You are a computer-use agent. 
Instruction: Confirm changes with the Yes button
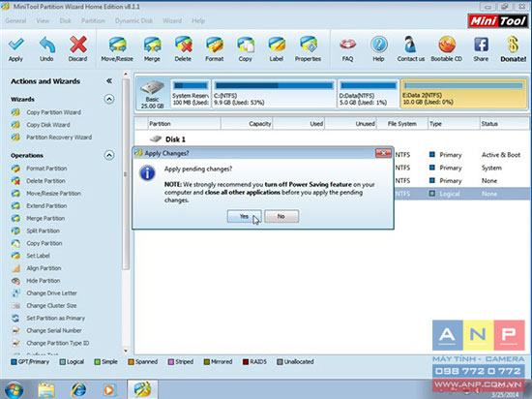[x=245, y=216]
